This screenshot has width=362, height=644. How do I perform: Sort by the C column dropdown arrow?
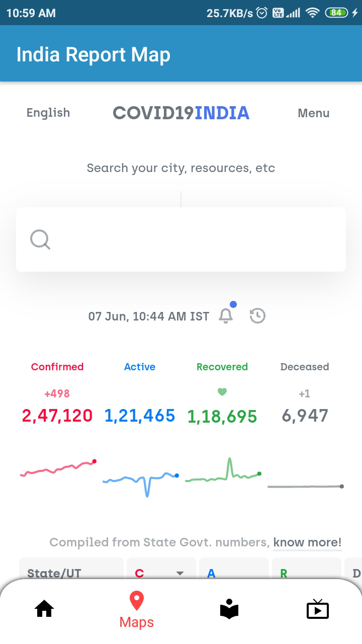pos(179,573)
